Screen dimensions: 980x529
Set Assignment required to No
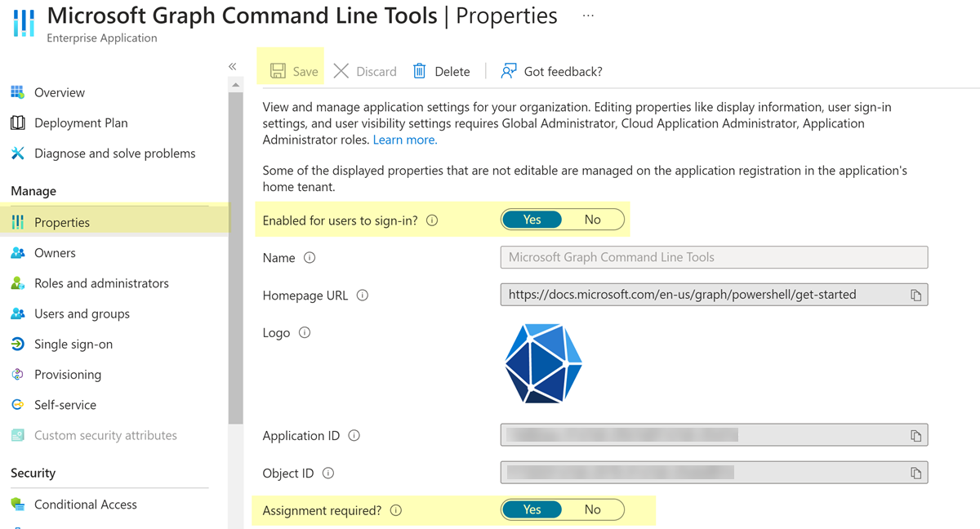tap(593, 509)
